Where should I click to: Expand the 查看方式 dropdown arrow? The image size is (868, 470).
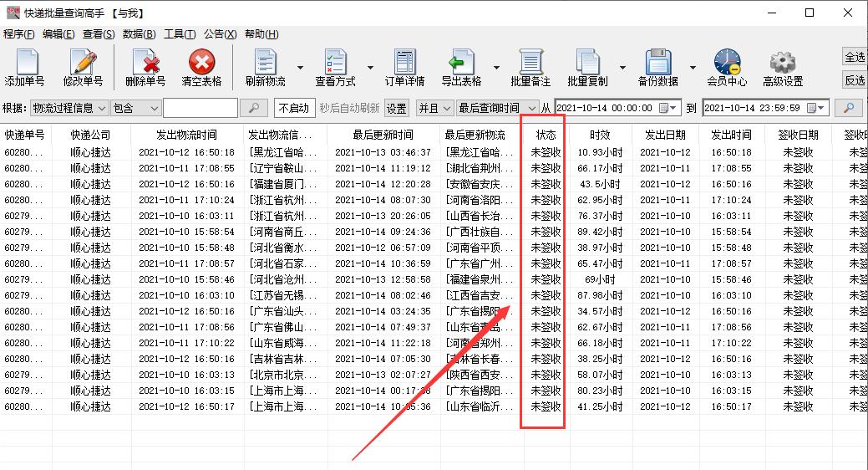(x=370, y=68)
